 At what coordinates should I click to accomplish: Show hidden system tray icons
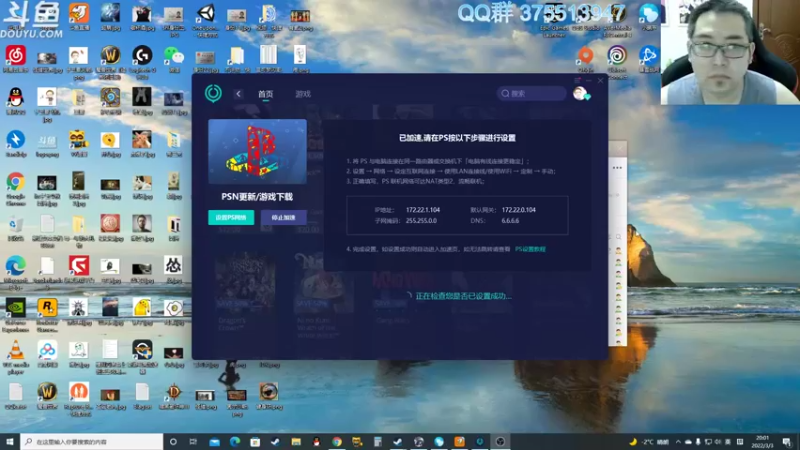pos(678,442)
